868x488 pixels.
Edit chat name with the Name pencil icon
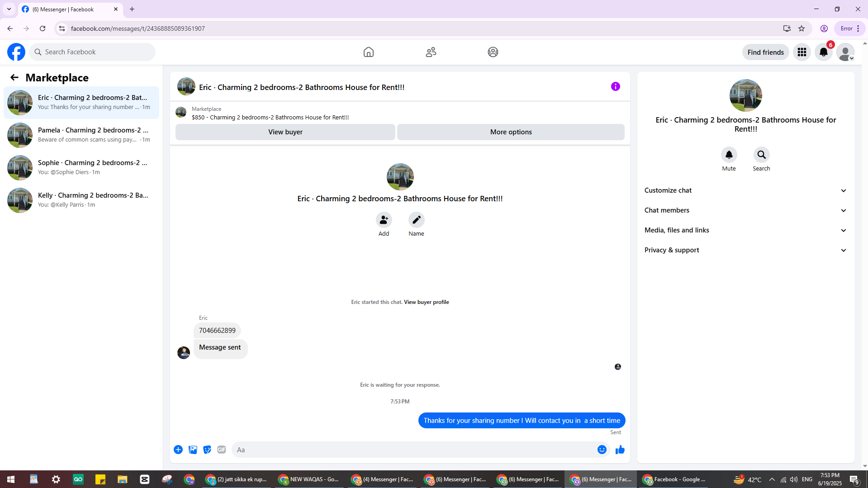click(417, 220)
